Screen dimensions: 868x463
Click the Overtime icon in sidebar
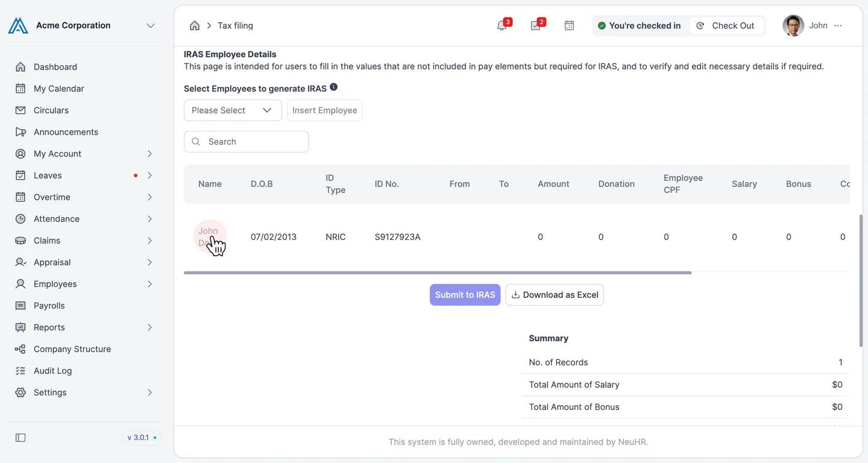(x=20, y=197)
